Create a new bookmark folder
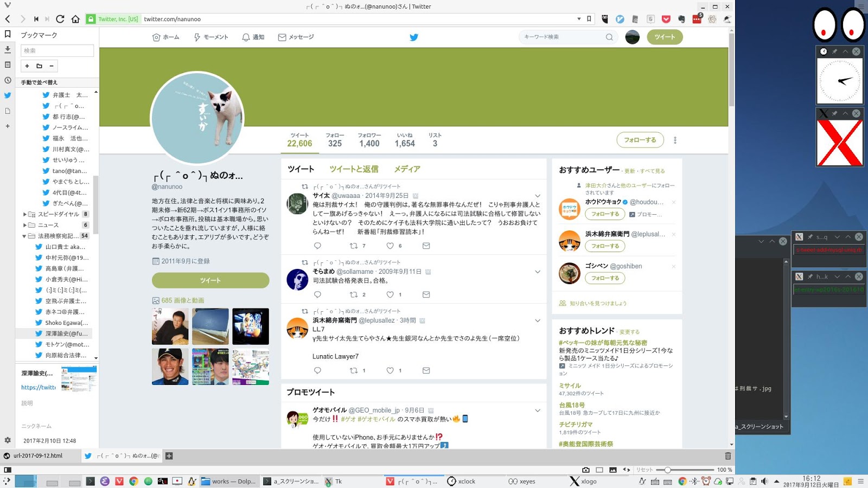This screenshot has width=868, height=488. point(39,66)
